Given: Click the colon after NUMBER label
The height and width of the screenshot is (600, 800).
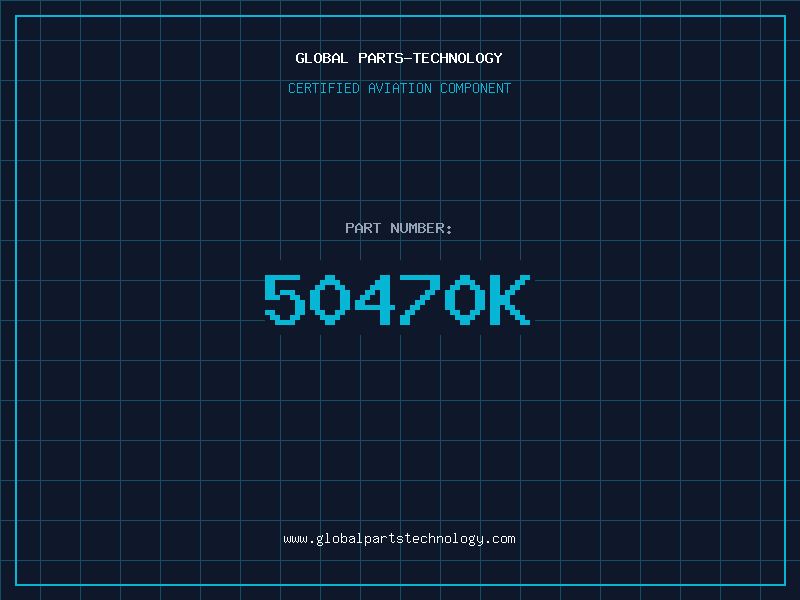Looking at the screenshot, I should tap(449, 229).
